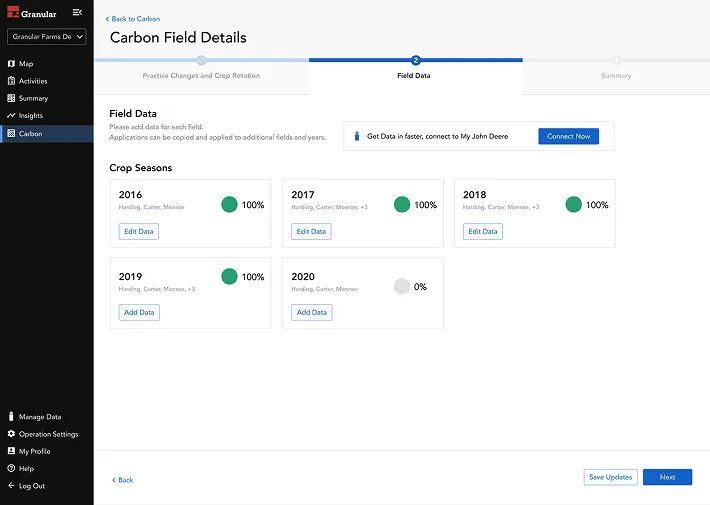Click the Summary grid icon in sidebar
Viewport: 710px width, 505px height.
(x=11, y=98)
